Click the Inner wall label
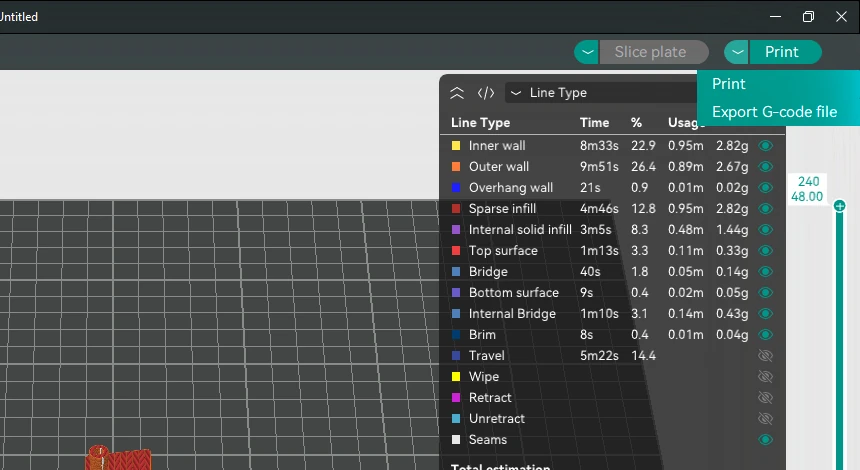Screen dimensions: 860x470 coord(497,145)
